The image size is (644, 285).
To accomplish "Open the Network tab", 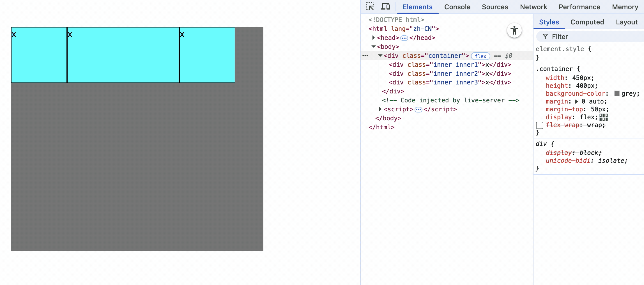I will [533, 7].
